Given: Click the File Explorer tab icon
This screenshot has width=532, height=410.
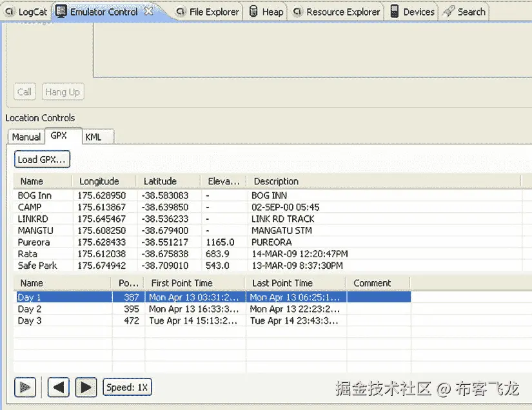Looking at the screenshot, I should point(181,12).
